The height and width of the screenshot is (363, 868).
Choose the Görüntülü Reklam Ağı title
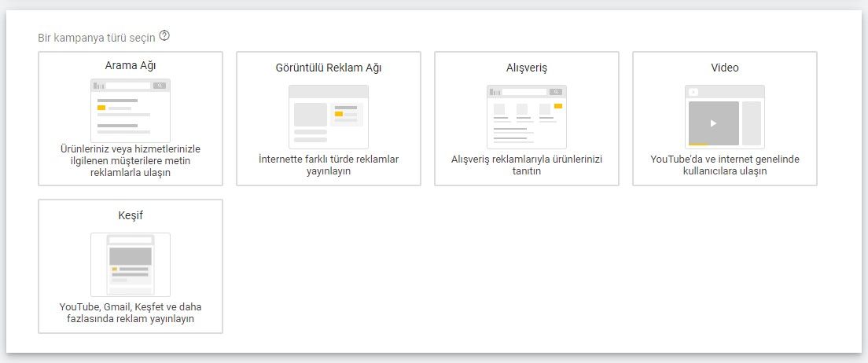329,68
